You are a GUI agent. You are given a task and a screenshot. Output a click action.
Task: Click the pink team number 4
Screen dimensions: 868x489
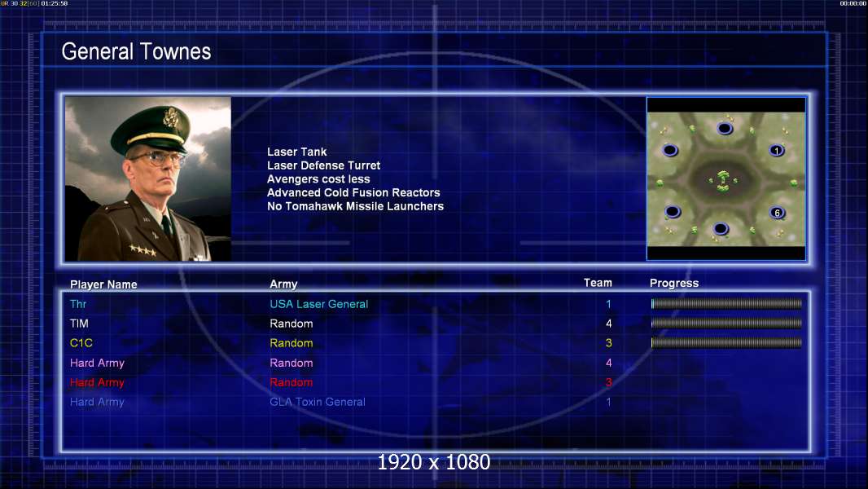[x=608, y=363]
